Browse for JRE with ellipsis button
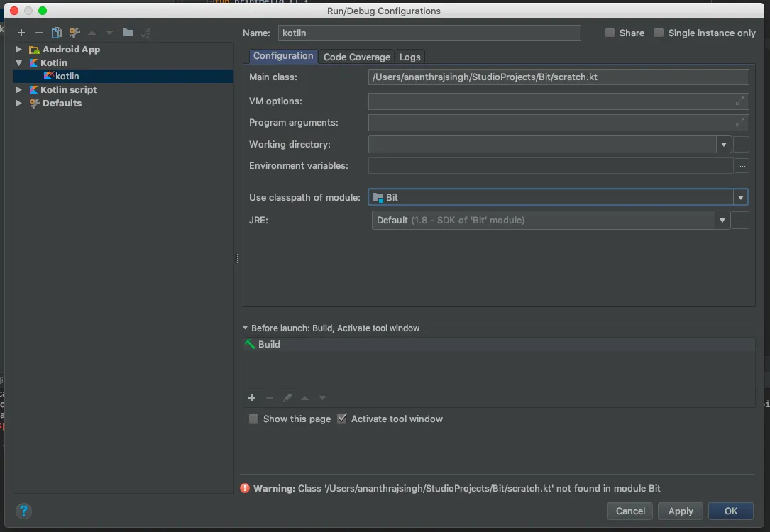The width and height of the screenshot is (770, 532). coord(740,221)
